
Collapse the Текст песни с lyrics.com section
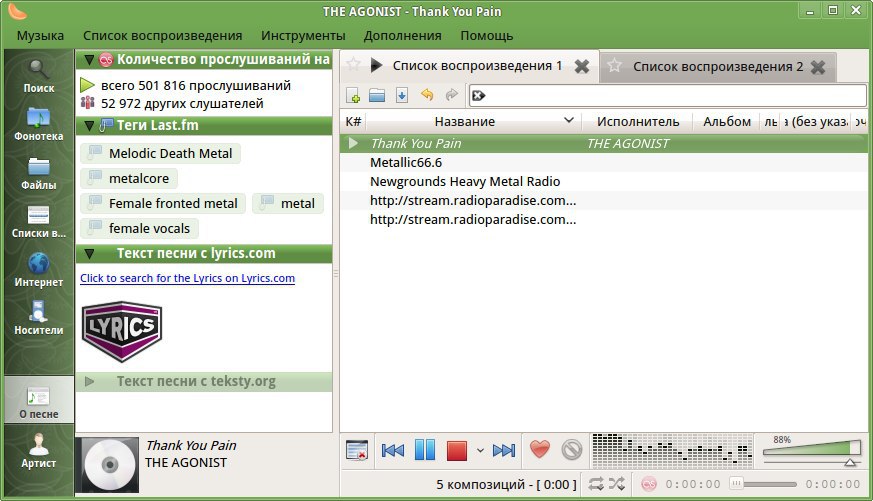89,254
